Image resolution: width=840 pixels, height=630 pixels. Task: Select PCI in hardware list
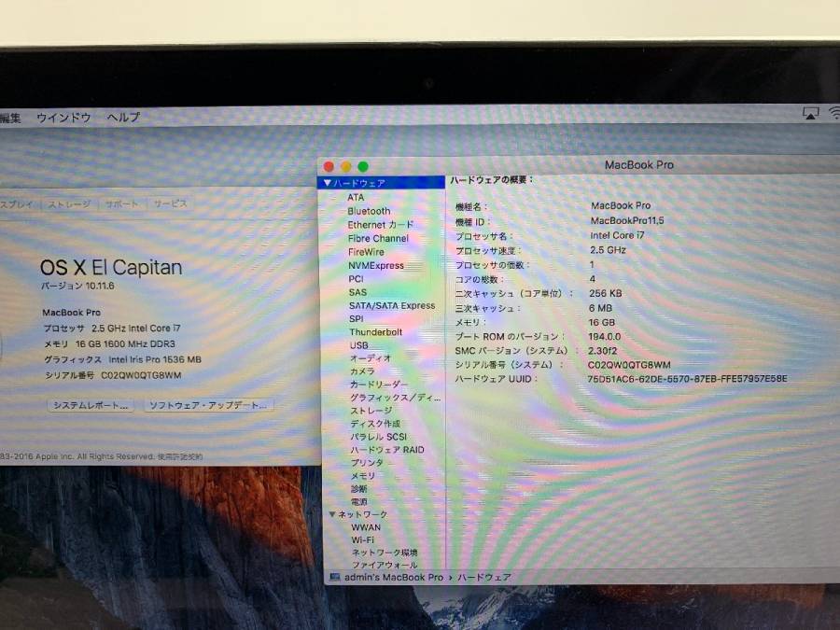[356, 278]
